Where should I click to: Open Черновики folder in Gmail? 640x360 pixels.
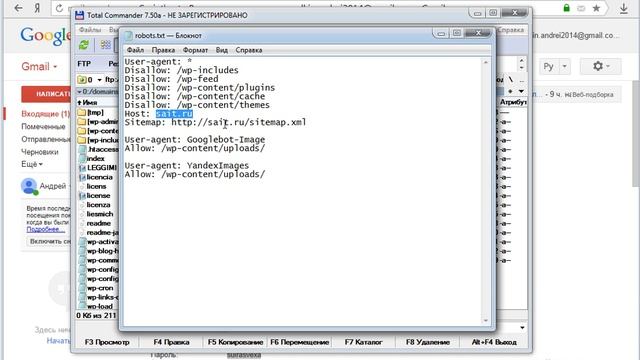[40, 152]
